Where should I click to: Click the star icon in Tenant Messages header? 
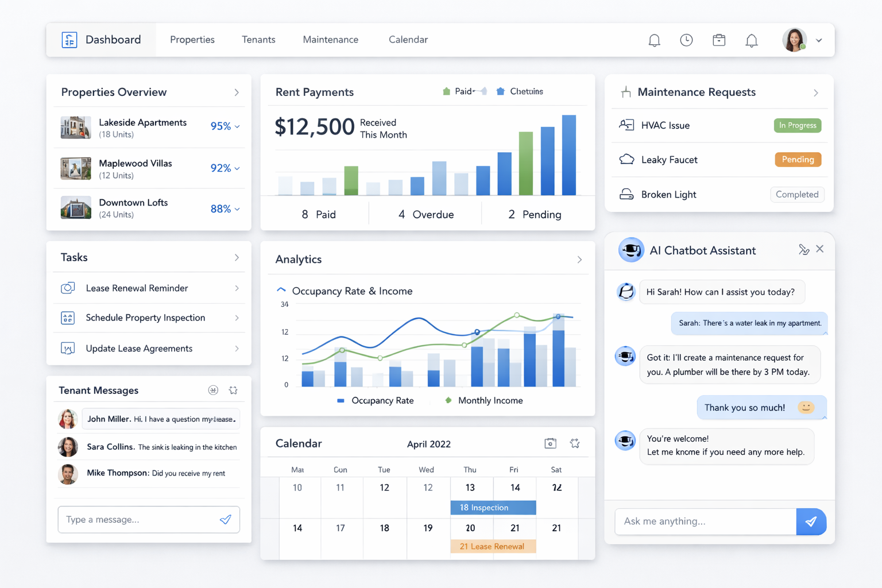(x=233, y=390)
